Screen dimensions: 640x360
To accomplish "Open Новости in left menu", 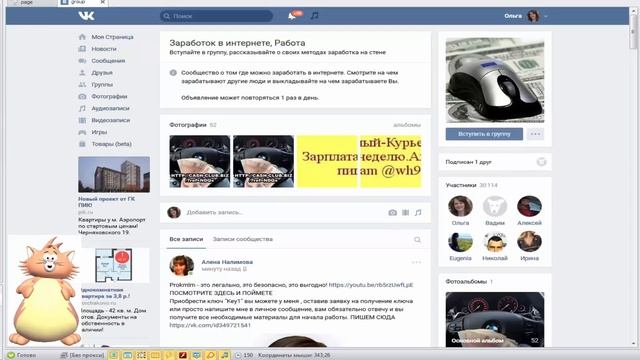I will click(104, 49).
